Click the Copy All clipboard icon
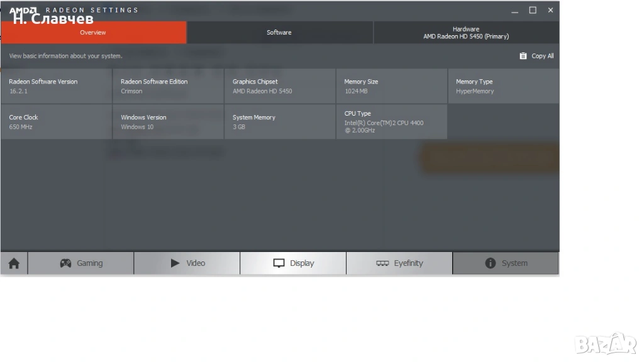The width and height of the screenshot is (644, 362). (x=523, y=56)
